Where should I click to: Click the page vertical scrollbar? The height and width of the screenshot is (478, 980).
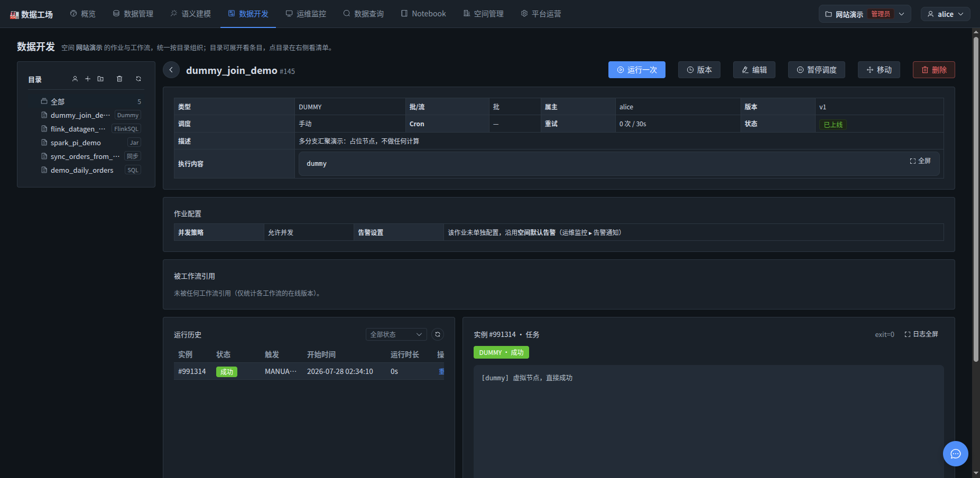click(x=976, y=199)
